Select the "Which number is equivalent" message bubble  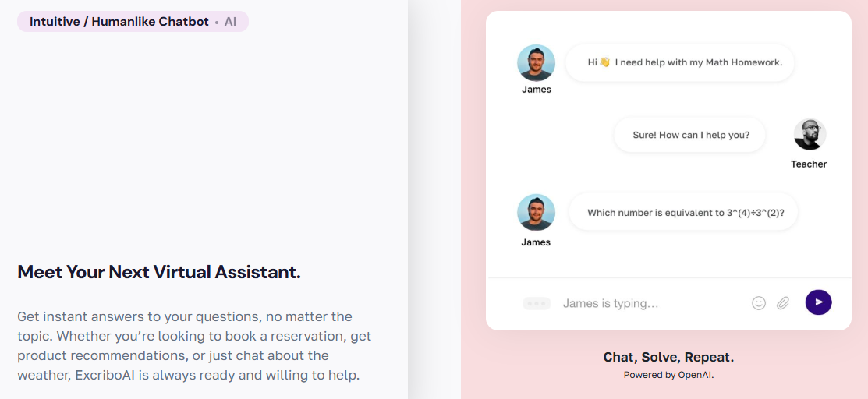[684, 212]
